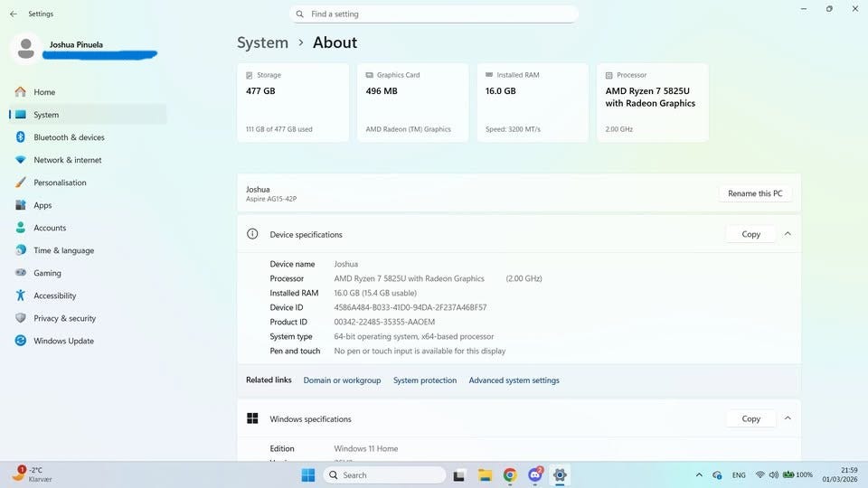
Task: Click the Accounts person icon
Action: [x=21, y=228]
